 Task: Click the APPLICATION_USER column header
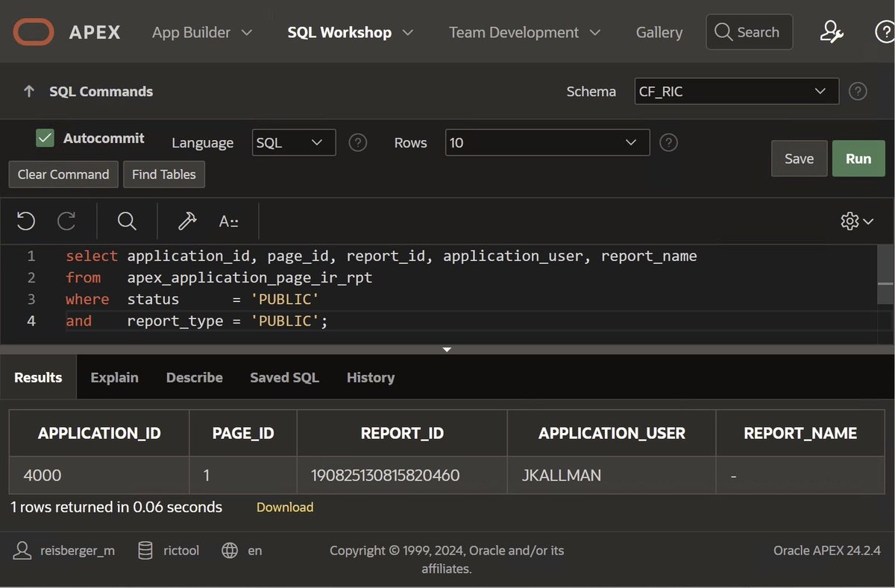[612, 433]
